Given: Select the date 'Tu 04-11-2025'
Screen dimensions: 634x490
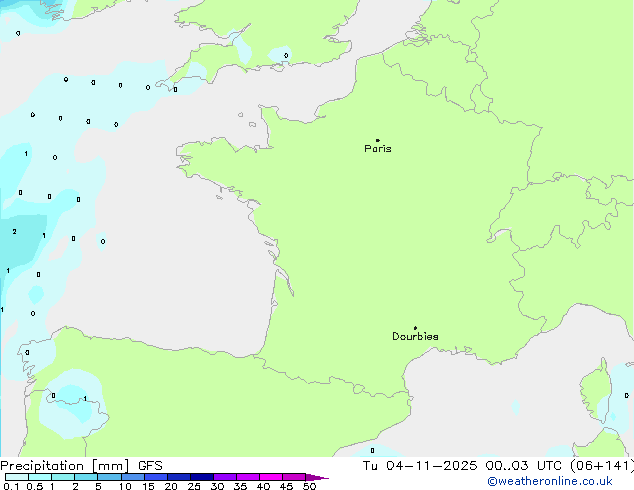Looking at the screenshot, I should [x=420, y=466].
